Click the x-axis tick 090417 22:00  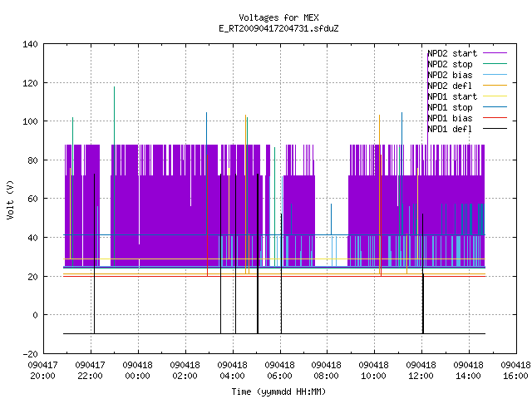point(91,371)
